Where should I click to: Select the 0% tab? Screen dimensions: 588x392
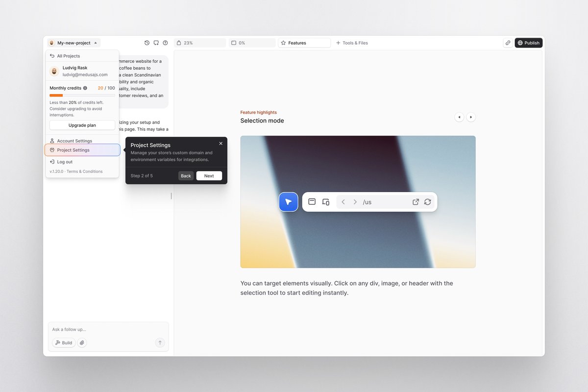252,43
